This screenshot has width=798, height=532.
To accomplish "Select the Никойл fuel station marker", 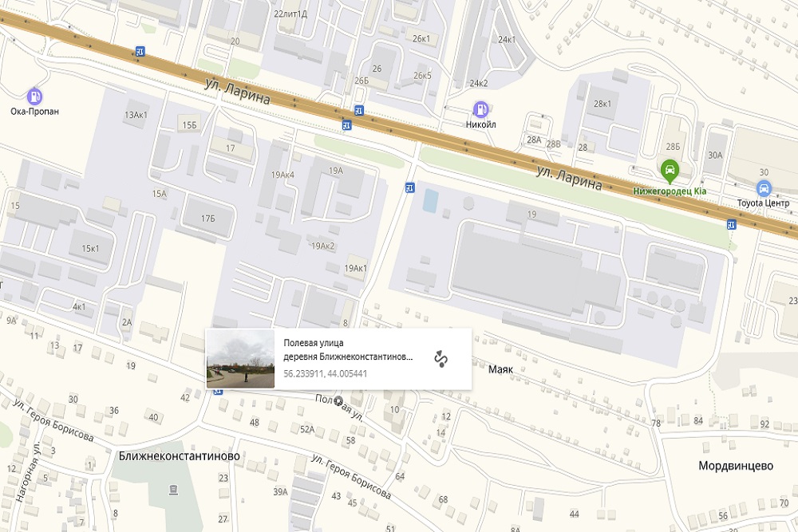I will (x=480, y=108).
